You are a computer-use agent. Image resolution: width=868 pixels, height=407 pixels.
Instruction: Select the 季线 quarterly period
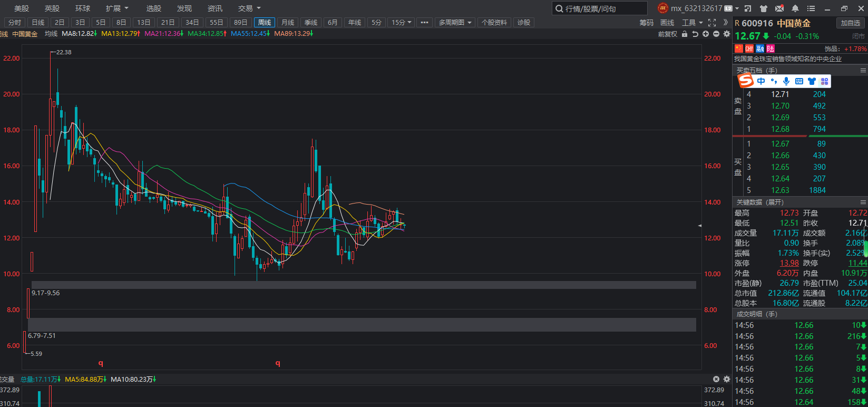click(311, 23)
